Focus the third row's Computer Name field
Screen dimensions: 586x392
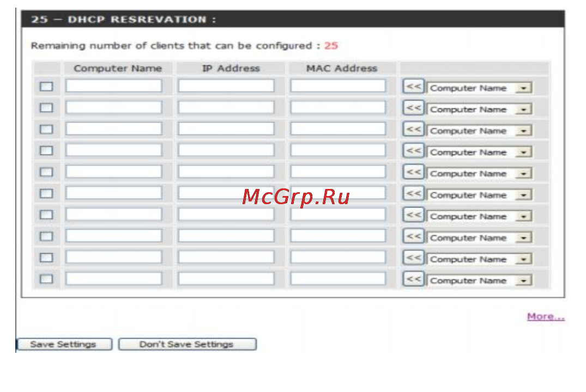(x=114, y=128)
